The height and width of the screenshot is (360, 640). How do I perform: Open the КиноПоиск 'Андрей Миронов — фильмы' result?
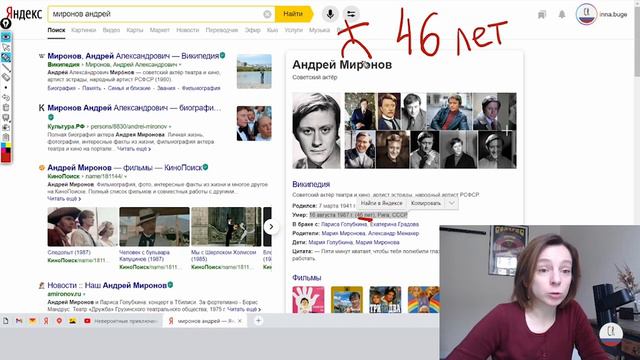point(125,168)
